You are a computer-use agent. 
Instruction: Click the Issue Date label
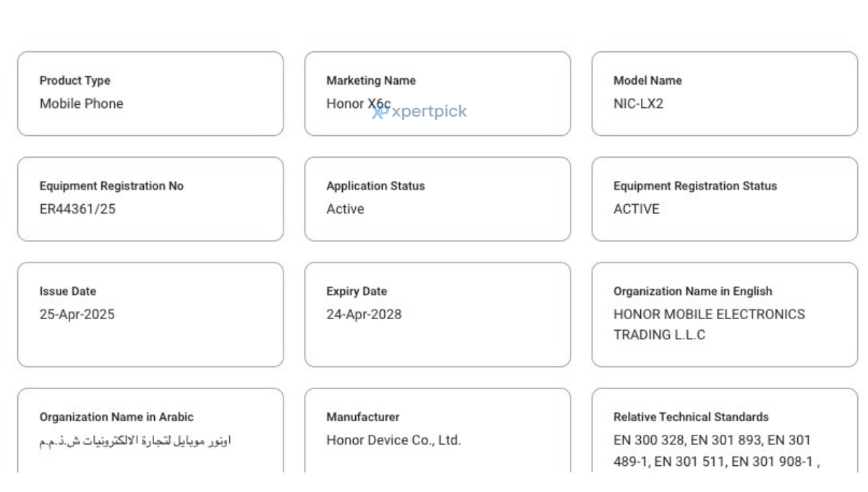67,292
